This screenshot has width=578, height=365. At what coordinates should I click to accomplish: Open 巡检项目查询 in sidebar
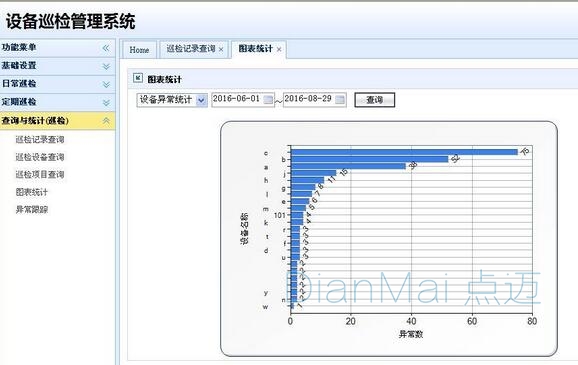click(x=40, y=174)
